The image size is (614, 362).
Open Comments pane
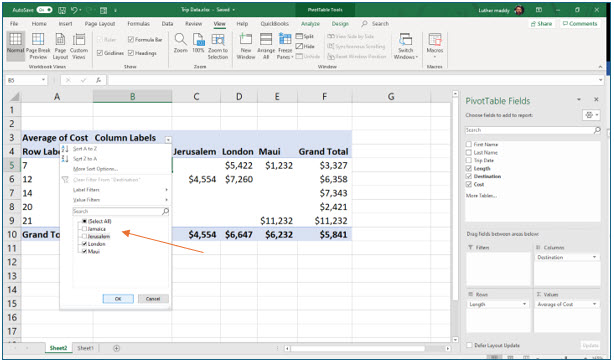pyautogui.click(x=580, y=24)
